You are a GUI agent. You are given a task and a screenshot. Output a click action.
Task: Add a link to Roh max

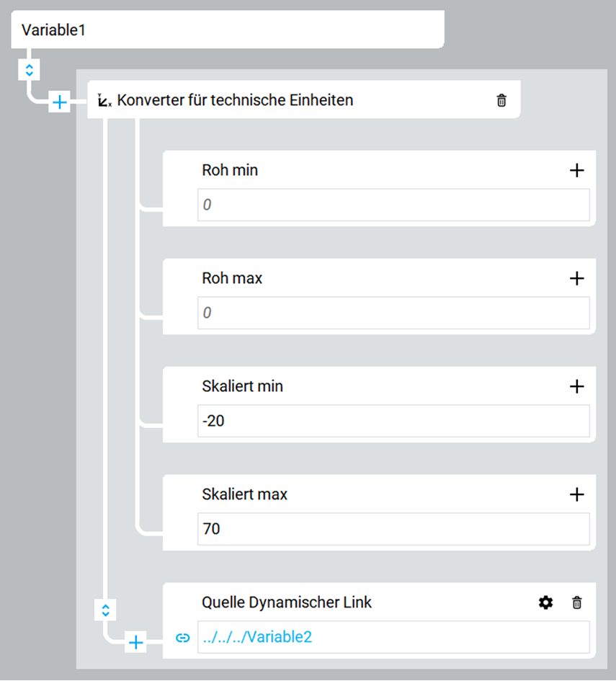576,278
